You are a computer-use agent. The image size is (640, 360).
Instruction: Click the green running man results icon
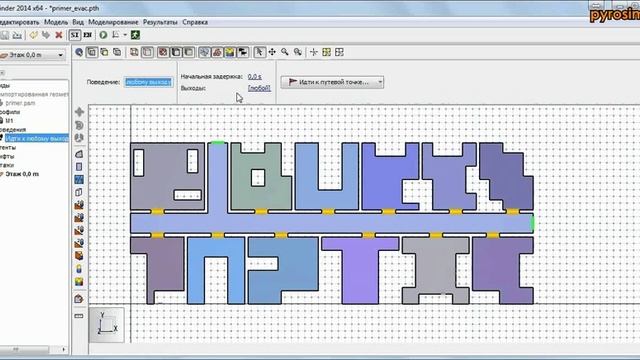tap(135, 35)
